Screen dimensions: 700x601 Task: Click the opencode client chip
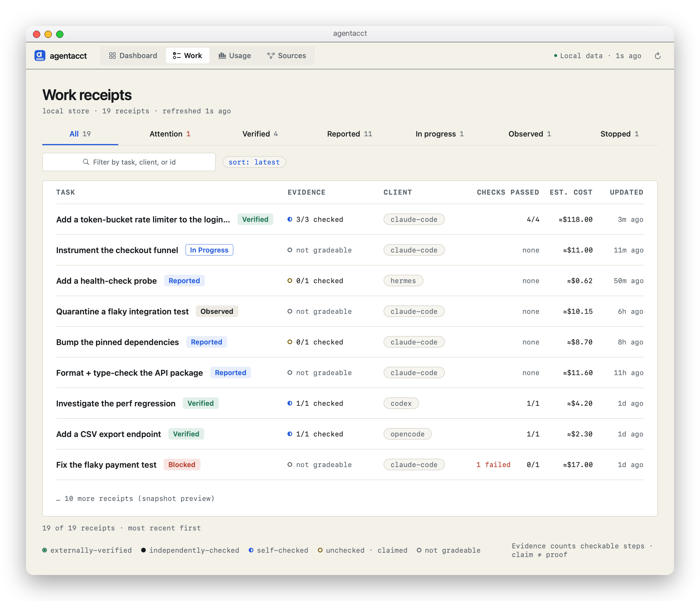click(408, 434)
